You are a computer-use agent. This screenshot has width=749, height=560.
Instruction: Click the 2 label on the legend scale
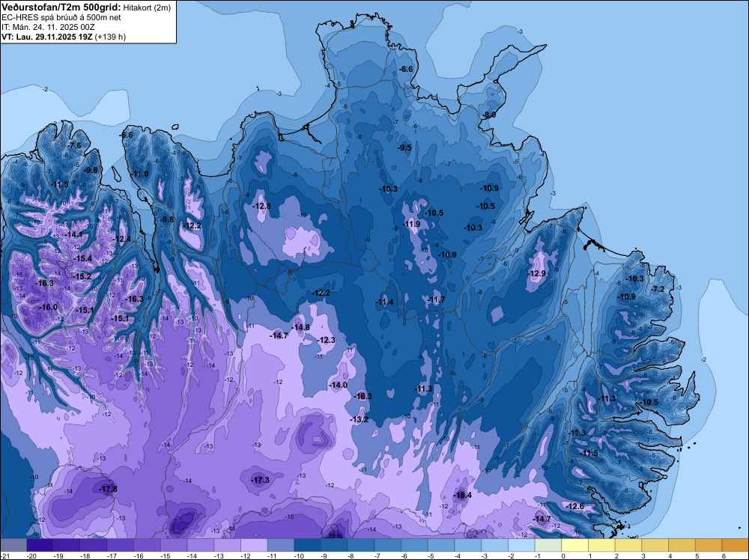(617, 556)
